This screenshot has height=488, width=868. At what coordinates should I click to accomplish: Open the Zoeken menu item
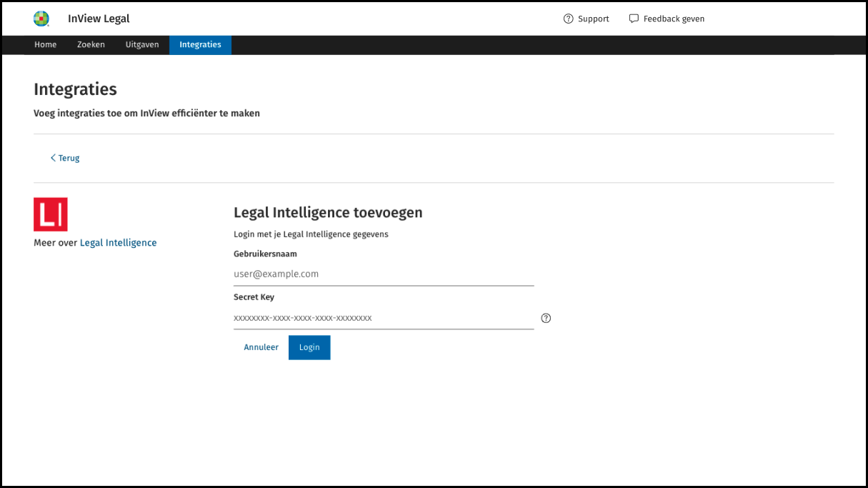coord(91,44)
